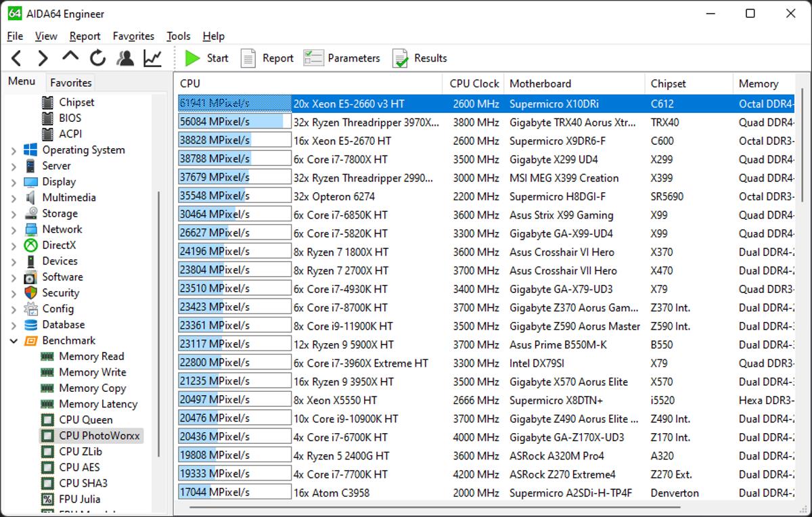Sort by the CPU Clock column header
812x517 pixels.
tap(474, 83)
